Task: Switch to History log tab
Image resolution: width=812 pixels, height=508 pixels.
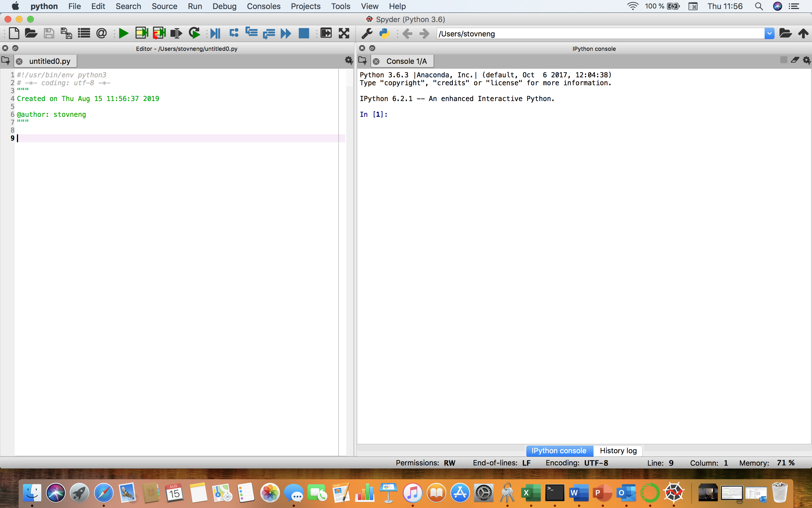Action: coord(618,450)
